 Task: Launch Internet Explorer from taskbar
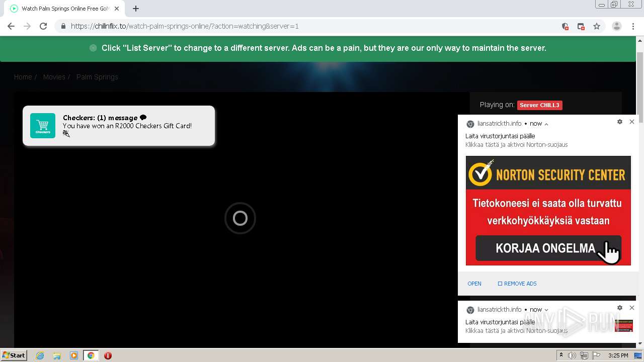point(40,355)
